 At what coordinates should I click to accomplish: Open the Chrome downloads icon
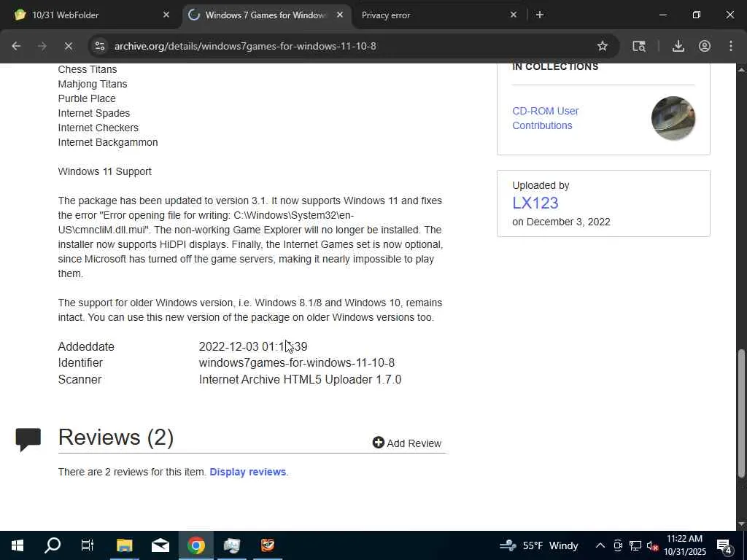click(678, 46)
